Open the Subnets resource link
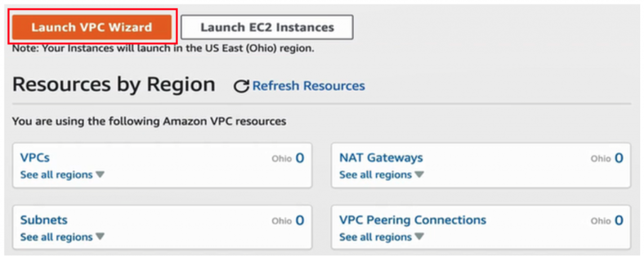The height and width of the screenshot is (258, 644). point(44,220)
